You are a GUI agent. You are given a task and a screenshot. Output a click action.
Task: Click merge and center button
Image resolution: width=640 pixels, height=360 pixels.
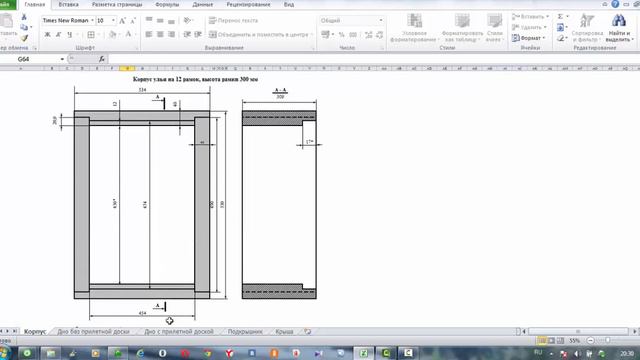tap(259, 35)
